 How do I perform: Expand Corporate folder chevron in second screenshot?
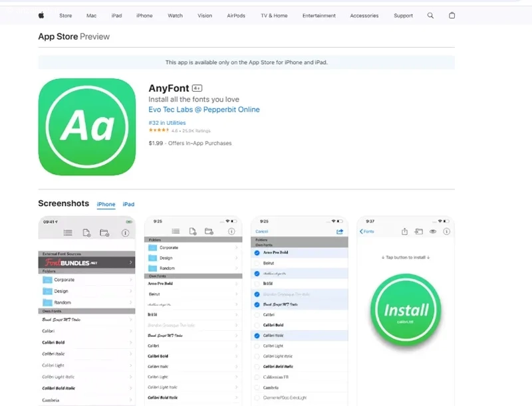[x=236, y=247]
